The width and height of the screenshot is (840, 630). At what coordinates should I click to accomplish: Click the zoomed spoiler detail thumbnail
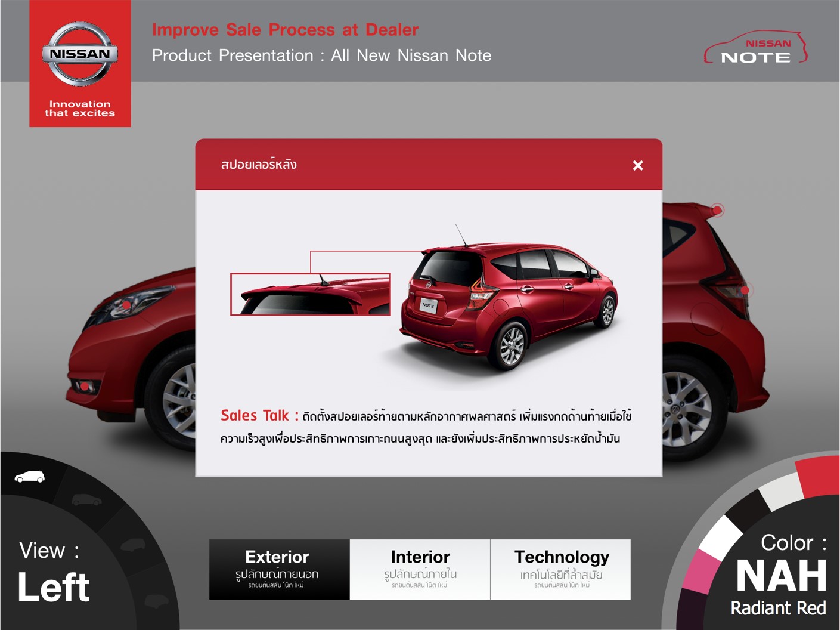[x=311, y=294]
